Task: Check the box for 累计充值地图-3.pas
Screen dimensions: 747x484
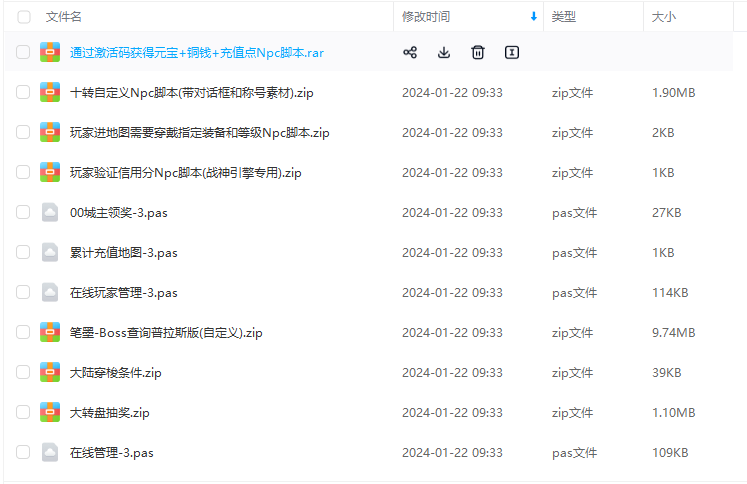Action: click(23, 252)
